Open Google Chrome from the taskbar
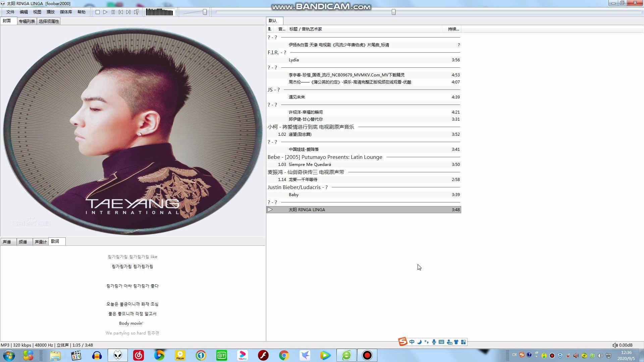 (x=284, y=355)
